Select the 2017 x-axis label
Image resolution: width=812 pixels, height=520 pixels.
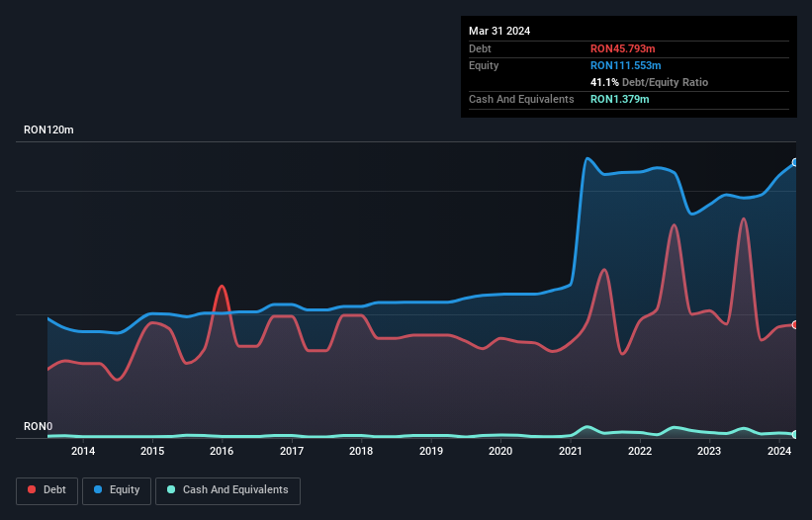(292, 451)
